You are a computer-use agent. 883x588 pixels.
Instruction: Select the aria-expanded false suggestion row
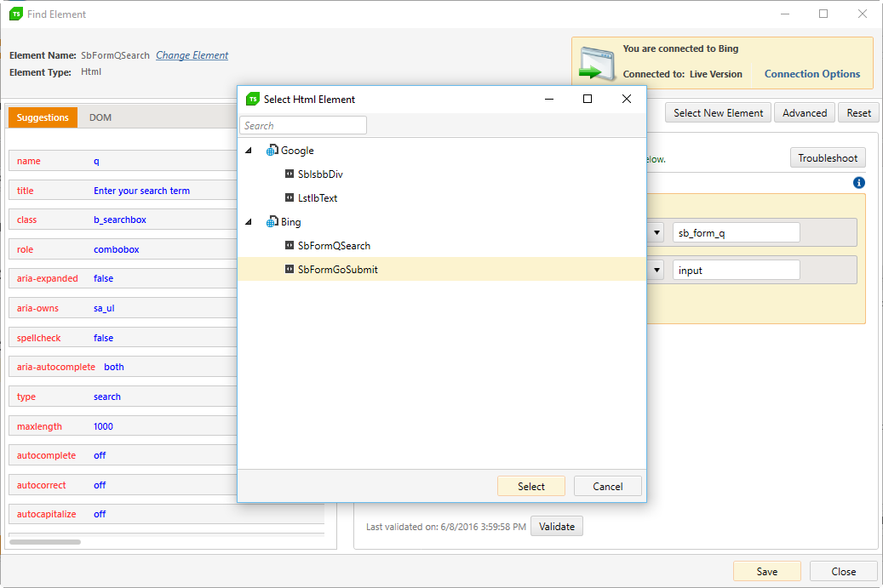click(123, 278)
